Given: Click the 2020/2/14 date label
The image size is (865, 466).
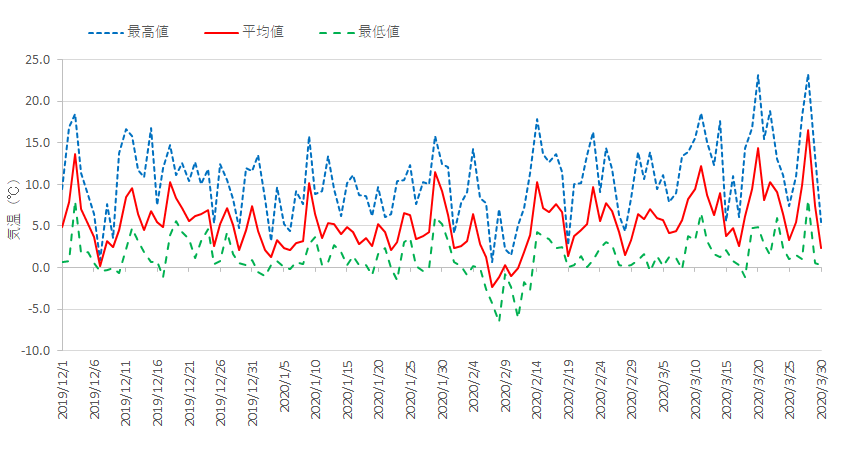Looking at the screenshot, I should click(x=537, y=390).
